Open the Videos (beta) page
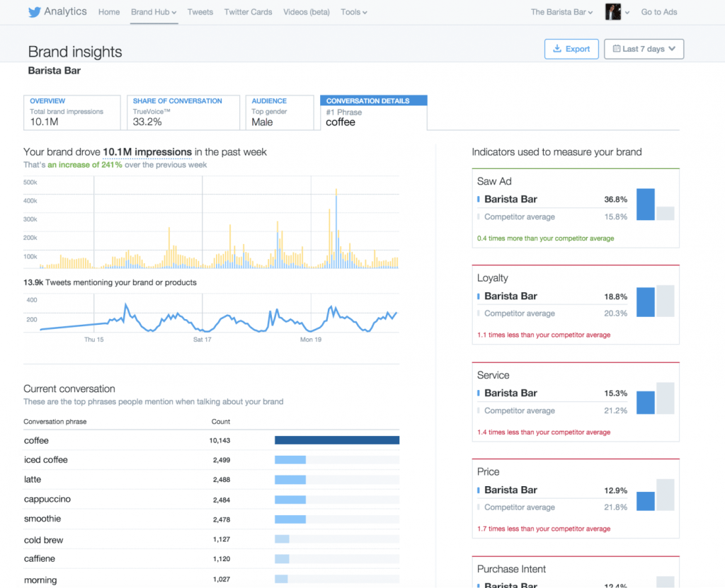This screenshot has height=588, width=725. [x=306, y=12]
